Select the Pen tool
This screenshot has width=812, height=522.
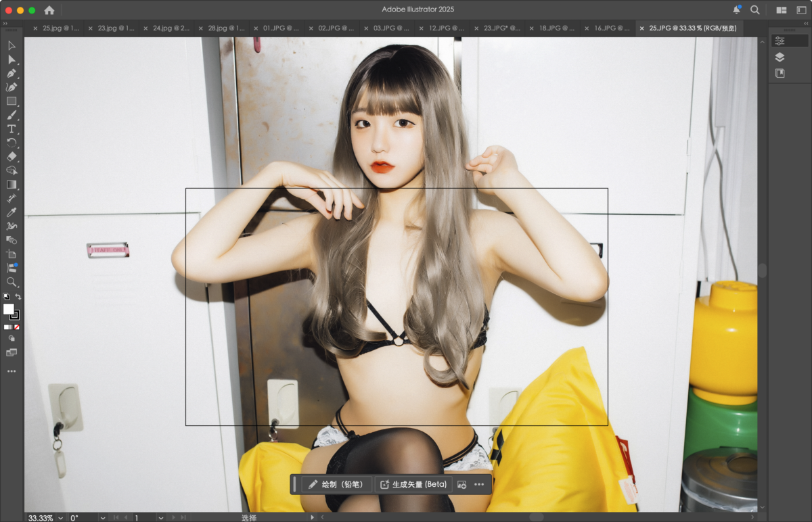pyautogui.click(x=12, y=73)
